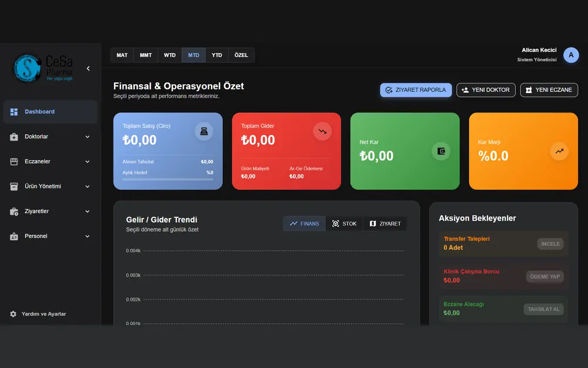This screenshot has height=368, width=588.
Task: Click the Dashboard grid icon in sidebar
Action: click(x=14, y=112)
